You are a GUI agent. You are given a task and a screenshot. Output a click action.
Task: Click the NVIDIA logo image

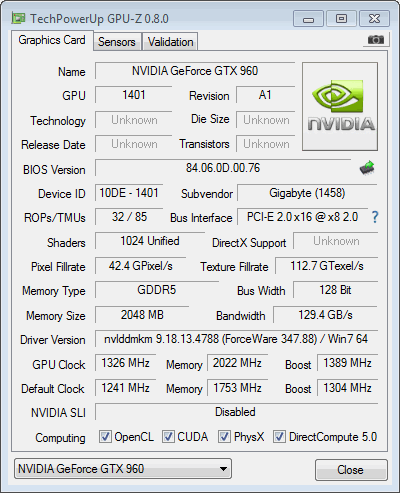click(x=340, y=106)
